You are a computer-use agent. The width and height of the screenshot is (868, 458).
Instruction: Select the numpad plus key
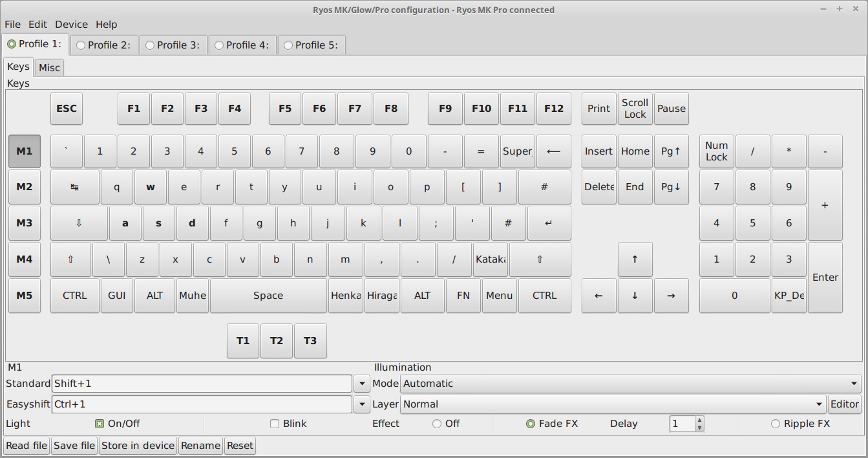(825, 205)
